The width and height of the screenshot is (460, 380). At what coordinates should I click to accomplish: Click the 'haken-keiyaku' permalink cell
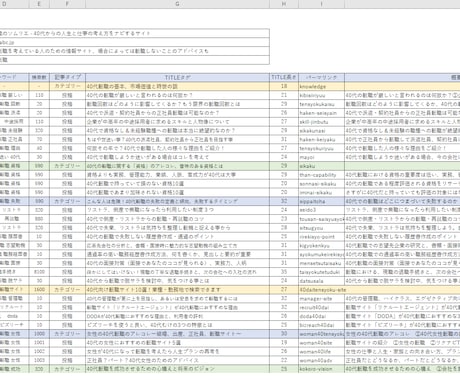322,139
